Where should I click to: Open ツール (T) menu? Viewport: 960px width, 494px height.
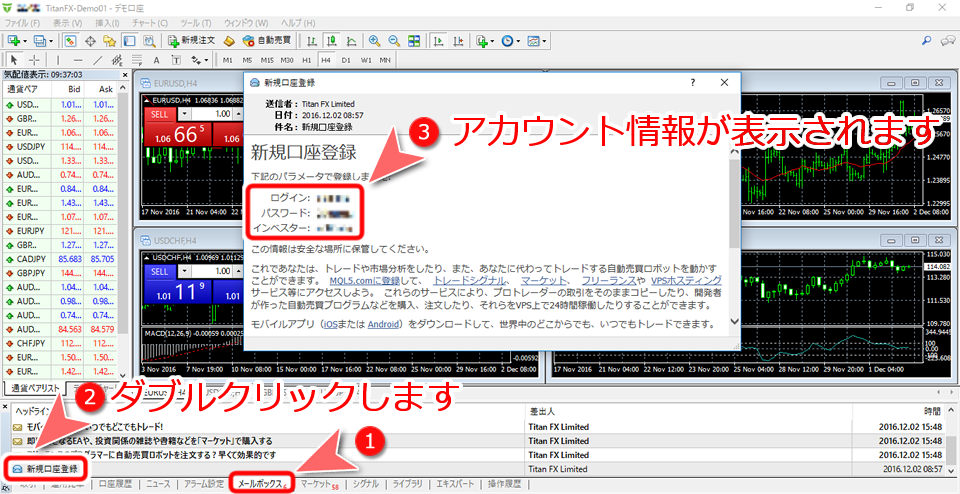coord(196,23)
